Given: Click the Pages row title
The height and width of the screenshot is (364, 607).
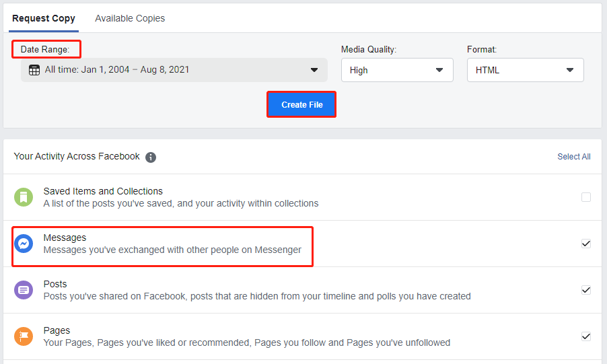Looking at the screenshot, I should pos(57,331).
